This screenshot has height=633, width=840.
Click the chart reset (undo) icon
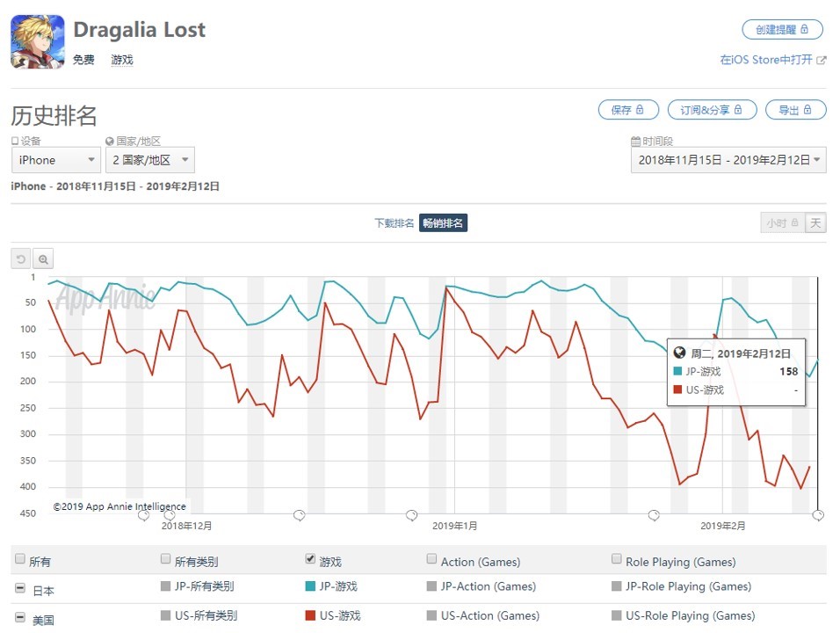coord(20,258)
